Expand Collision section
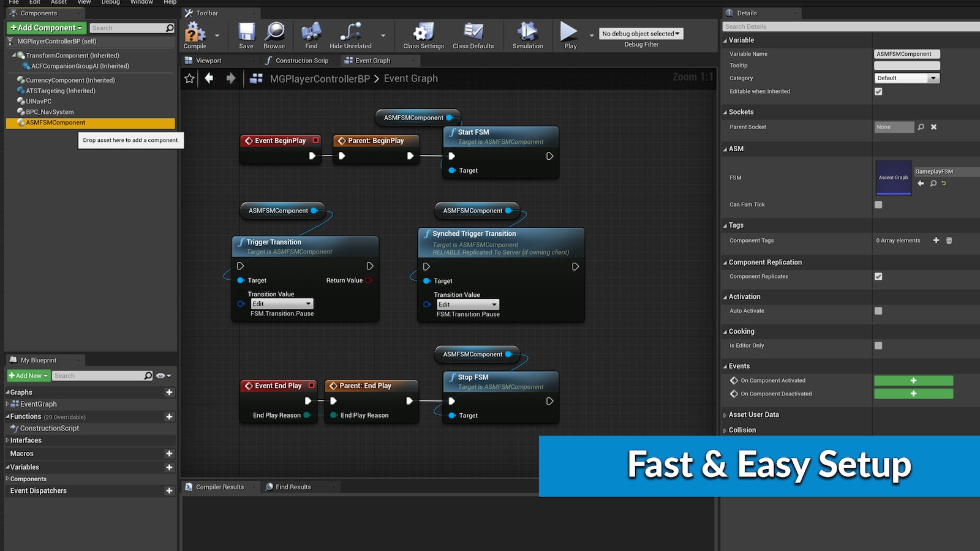Screen dimensions: 980x551 [725, 430]
